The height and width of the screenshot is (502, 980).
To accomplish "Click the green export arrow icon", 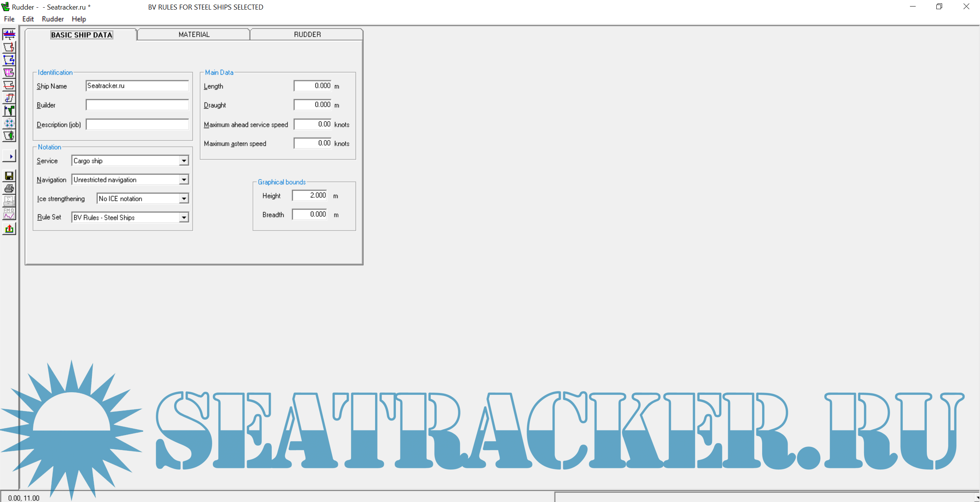I will [9, 229].
